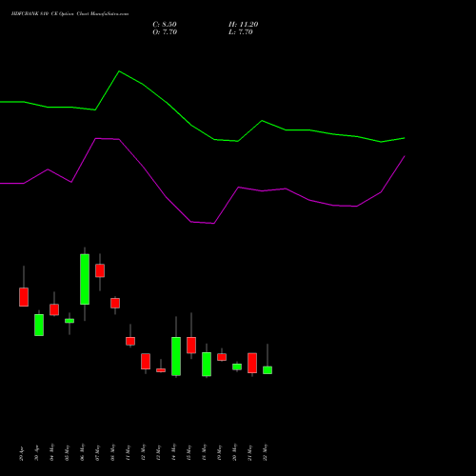Click the green candlestick for 14 May

176,356
